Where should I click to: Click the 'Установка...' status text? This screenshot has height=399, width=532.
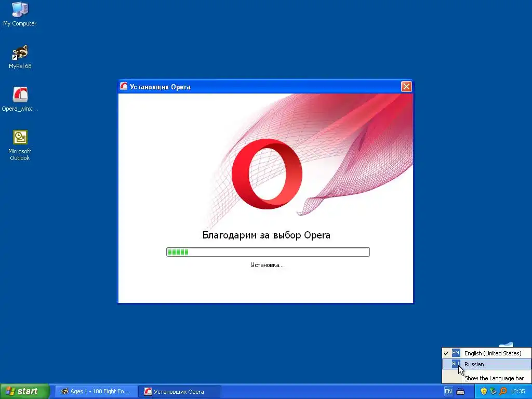pos(267,265)
